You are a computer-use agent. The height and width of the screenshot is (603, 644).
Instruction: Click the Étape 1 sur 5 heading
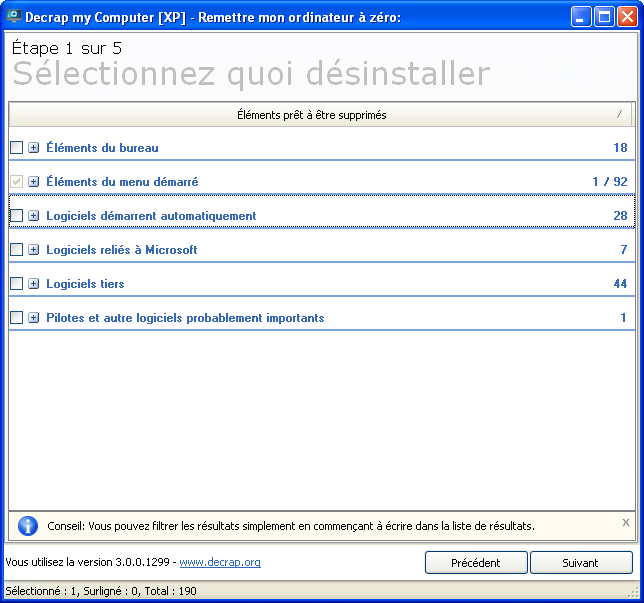[67, 48]
